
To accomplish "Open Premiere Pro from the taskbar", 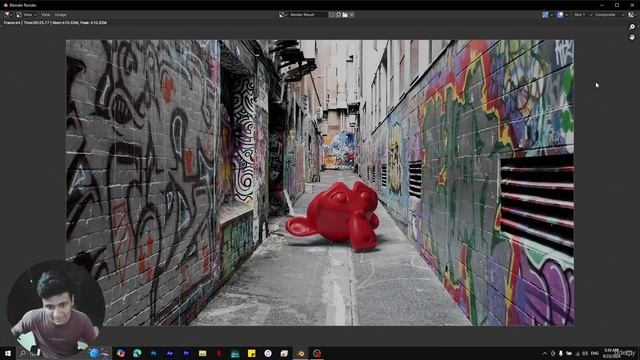I will click(x=186, y=353).
